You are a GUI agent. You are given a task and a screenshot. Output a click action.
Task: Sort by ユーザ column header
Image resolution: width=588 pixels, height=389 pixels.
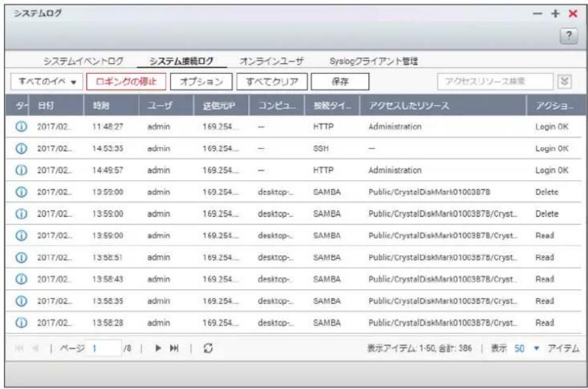click(167, 105)
